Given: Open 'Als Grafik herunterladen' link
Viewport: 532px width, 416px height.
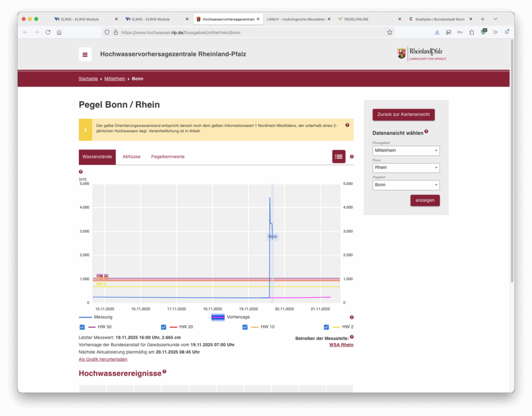Looking at the screenshot, I should click(x=103, y=359).
